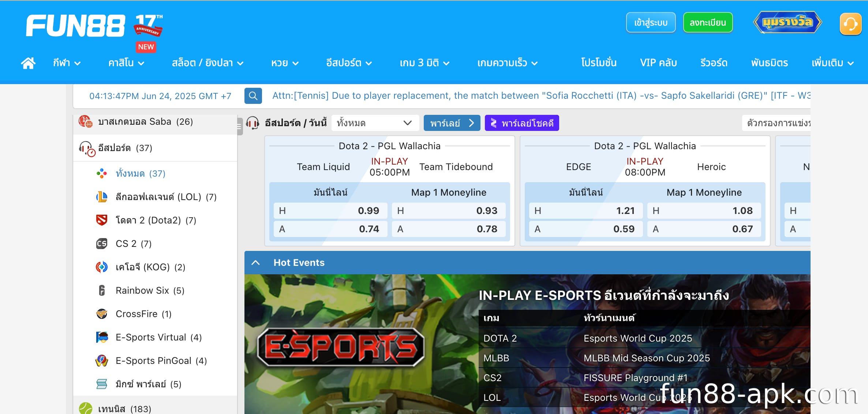
Task: Click the Rainbow Six icon
Action: coord(102,290)
